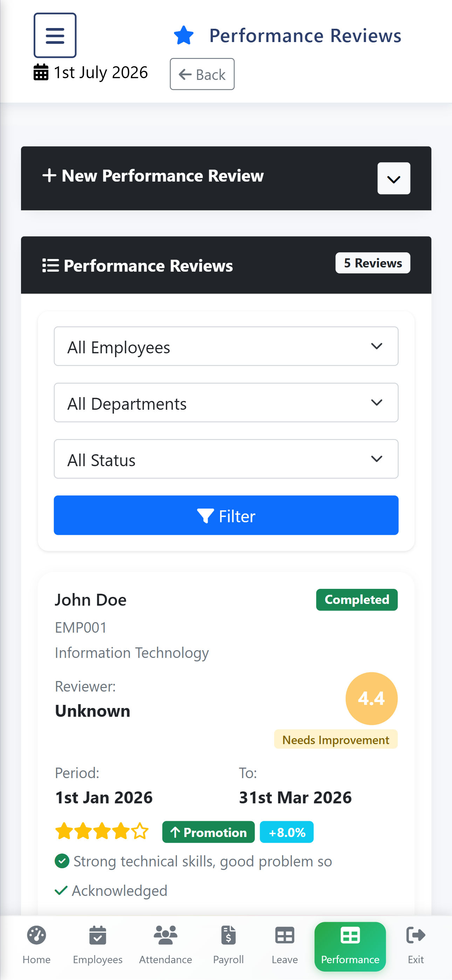This screenshot has height=980, width=452.
Task: Click John Doe's employee name
Action: pyautogui.click(x=90, y=600)
